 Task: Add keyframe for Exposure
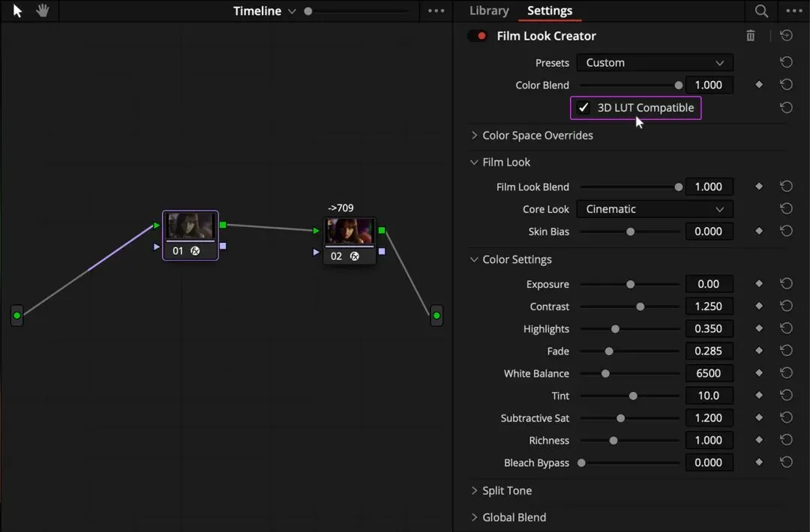[x=759, y=284]
